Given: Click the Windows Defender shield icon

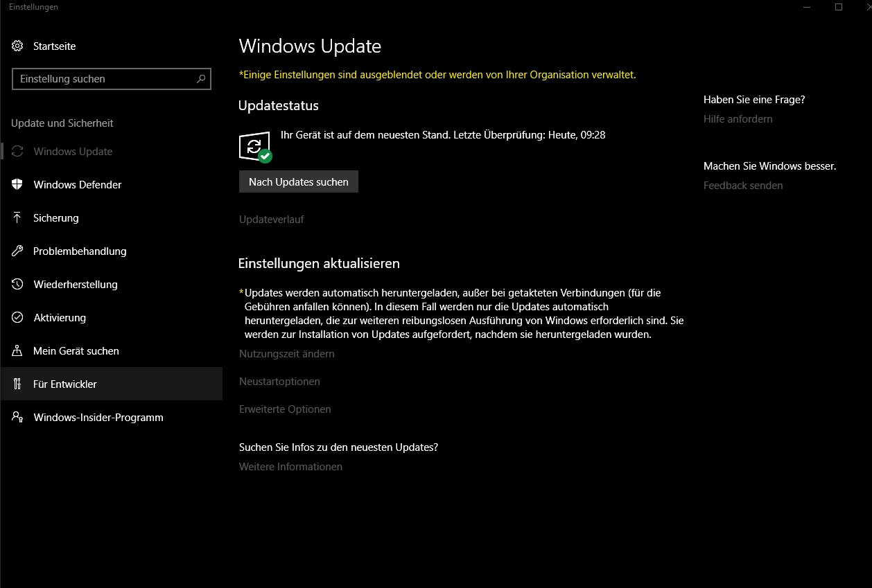Looking at the screenshot, I should pos(17,185).
